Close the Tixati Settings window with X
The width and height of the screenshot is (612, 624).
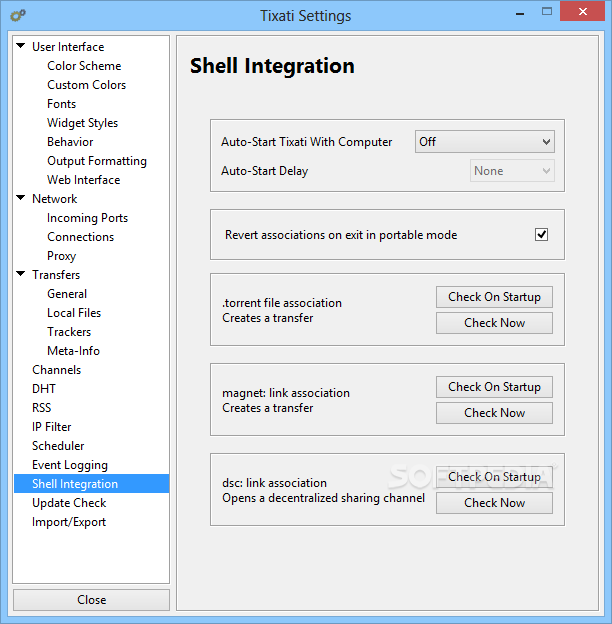coord(583,12)
